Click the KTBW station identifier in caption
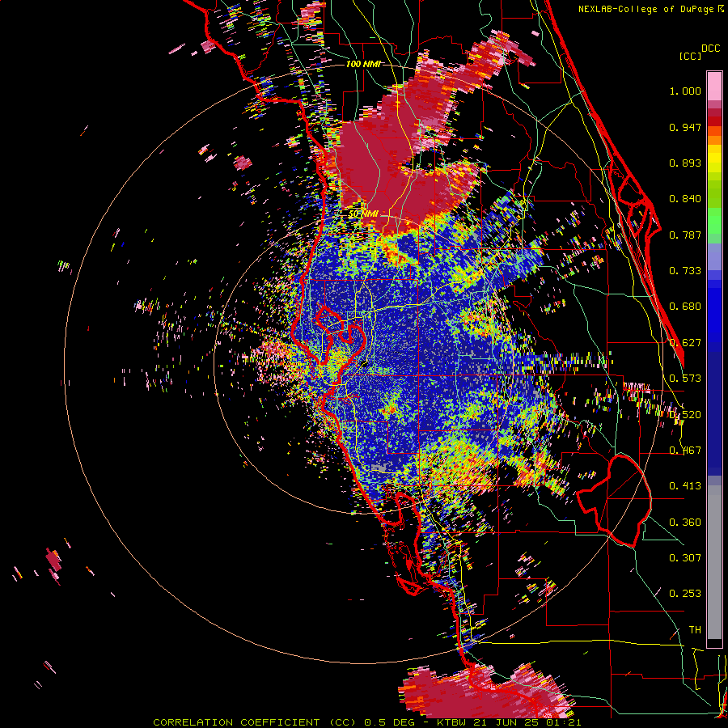728x728 pixels. pos(452,722)
